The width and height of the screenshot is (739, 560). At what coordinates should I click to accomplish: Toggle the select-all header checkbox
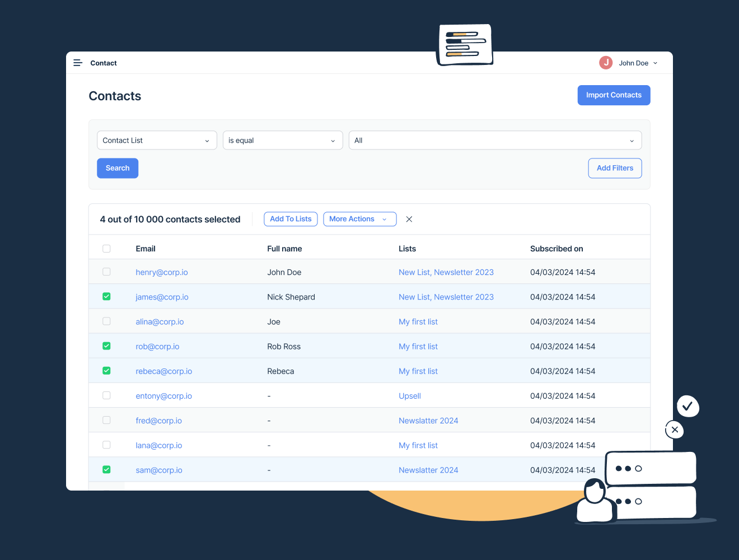106,249
